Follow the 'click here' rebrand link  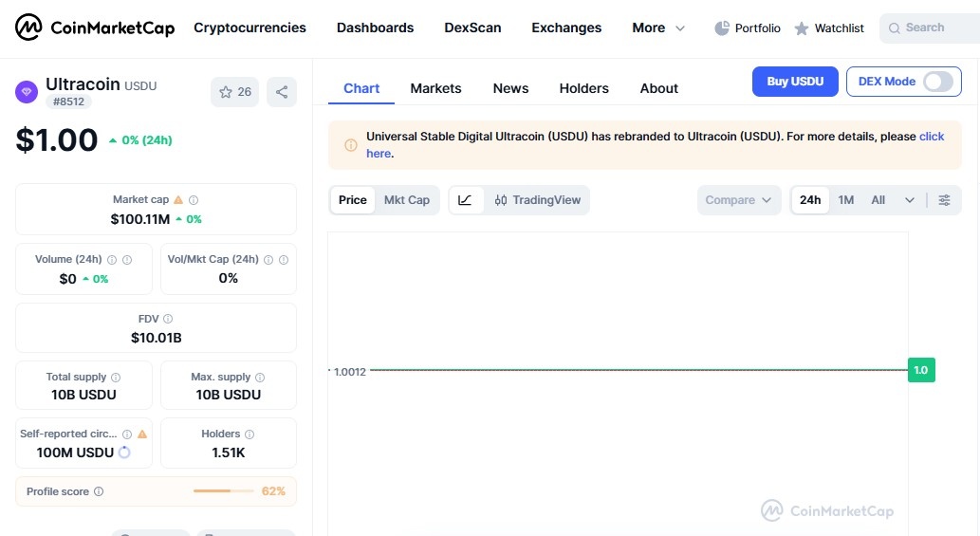pyautogui.click(x=932, y=137)
